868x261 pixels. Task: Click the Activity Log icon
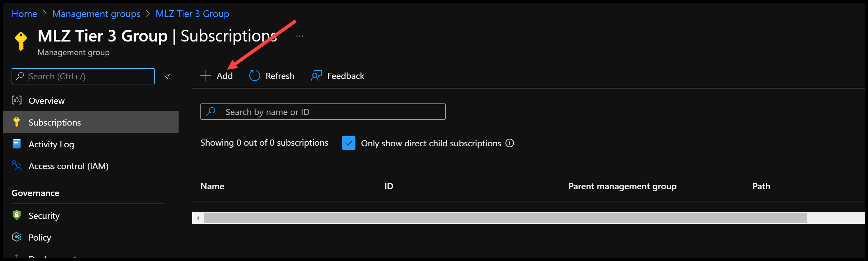tap(16, 144)
